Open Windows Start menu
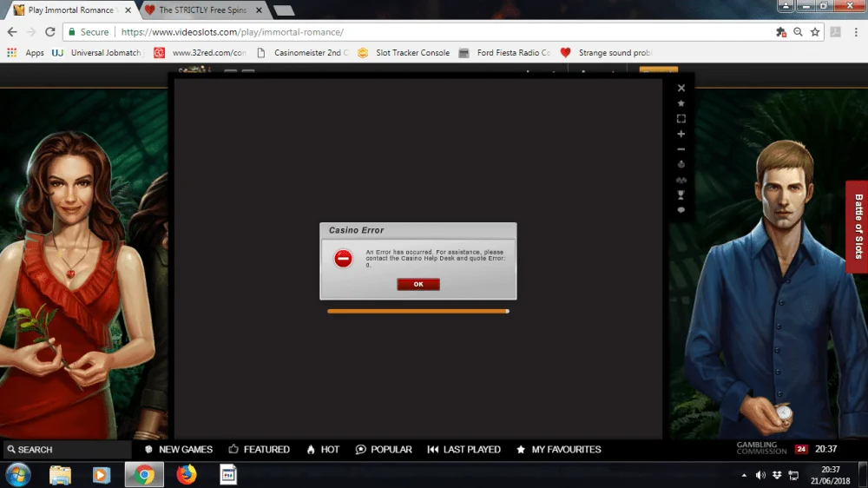The image size is (868, 488). [x=17, y=475]
